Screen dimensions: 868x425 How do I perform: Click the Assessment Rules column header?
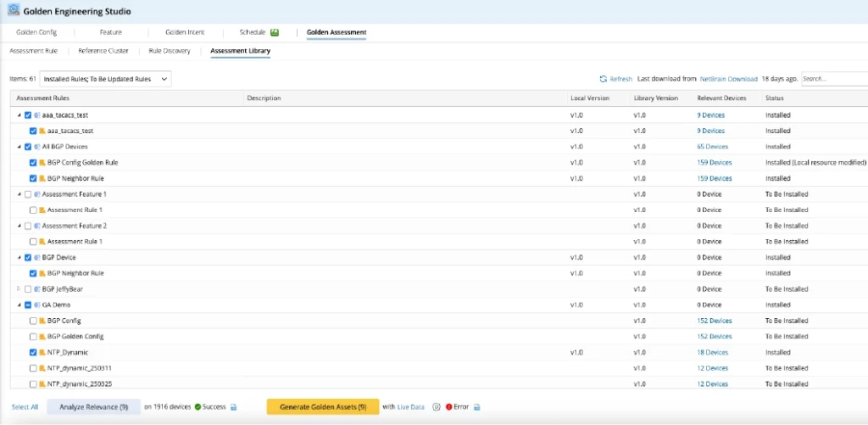click(42, 98)
